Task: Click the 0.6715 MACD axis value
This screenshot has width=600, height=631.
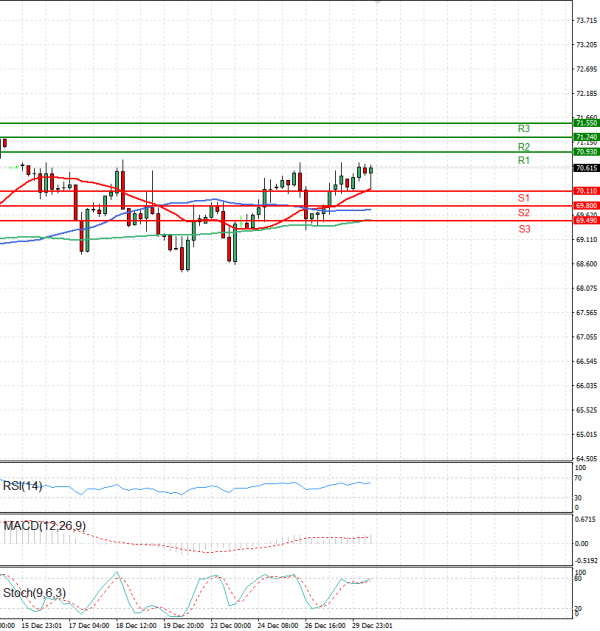Action: coord(586,520)
